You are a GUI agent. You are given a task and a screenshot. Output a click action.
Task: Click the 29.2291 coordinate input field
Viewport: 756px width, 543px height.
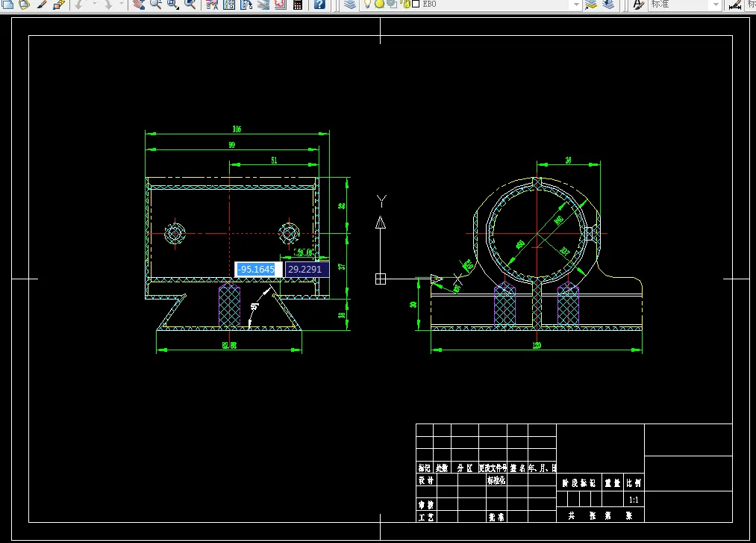(307, 270)
